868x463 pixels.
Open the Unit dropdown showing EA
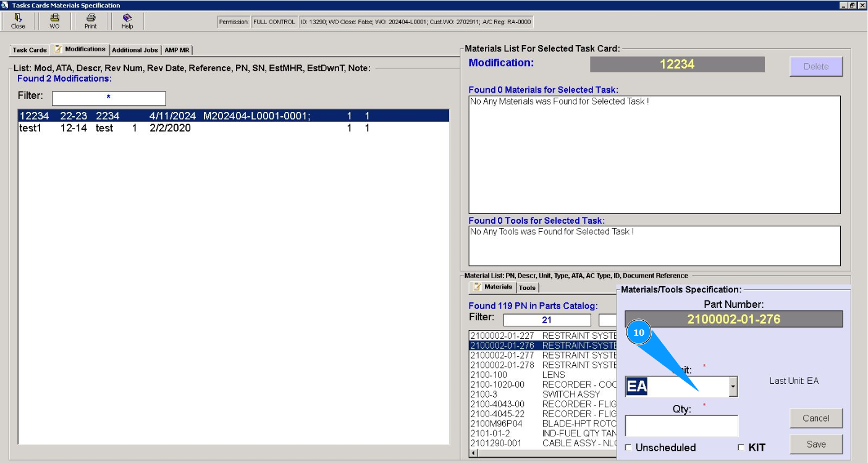(733, 387)
